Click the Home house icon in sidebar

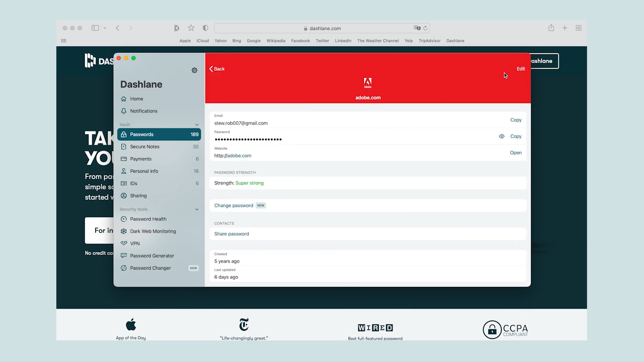click(124, 99)
